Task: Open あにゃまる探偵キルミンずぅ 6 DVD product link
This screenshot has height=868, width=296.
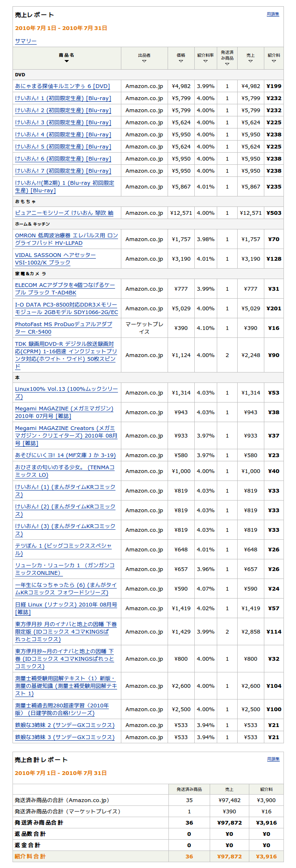Action: pyautogui.click(x=63, y=86)
